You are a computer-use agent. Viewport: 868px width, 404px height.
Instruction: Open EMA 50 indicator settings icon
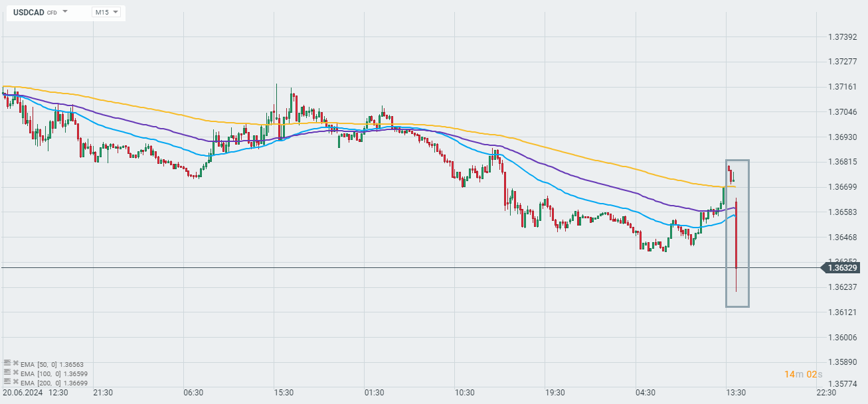coord(7,364)
